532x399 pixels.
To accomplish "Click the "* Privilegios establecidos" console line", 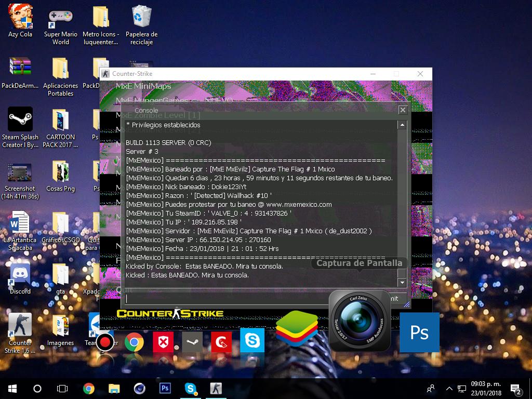I will point(163,125).
